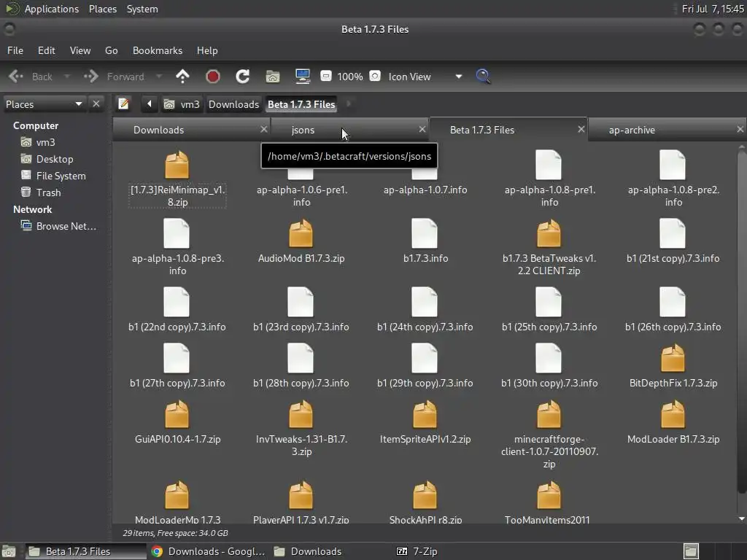Open the View menu
The height and width of the screenshot is (560, 747).
(80, 50)
